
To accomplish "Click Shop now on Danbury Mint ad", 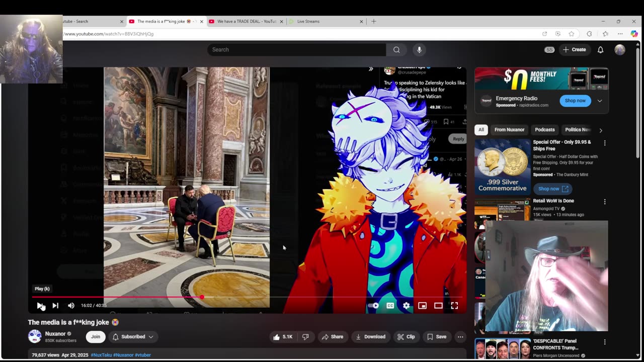I will [x=552, y=189].
